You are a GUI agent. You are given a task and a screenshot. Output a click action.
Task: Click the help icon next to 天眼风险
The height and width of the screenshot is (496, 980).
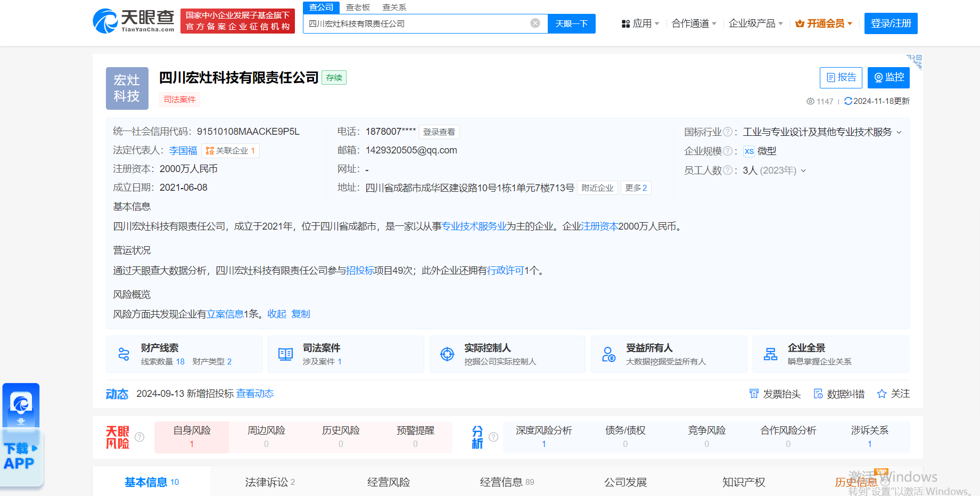(x=139, y=437)
